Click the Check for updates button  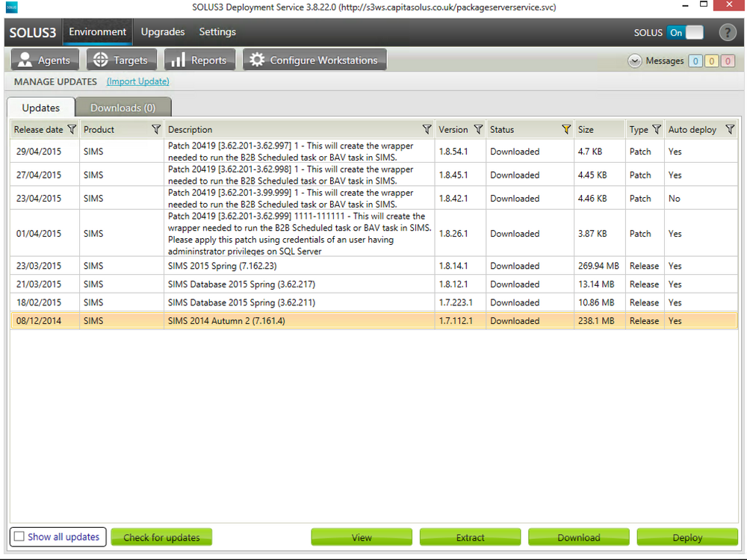[x=161, y=537]
